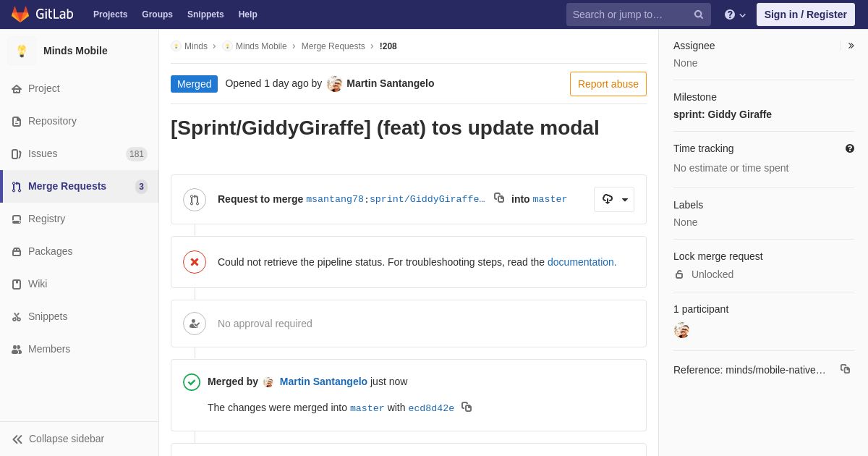Open the Minds Mobile lightbulb project avatar

[22, 51]
